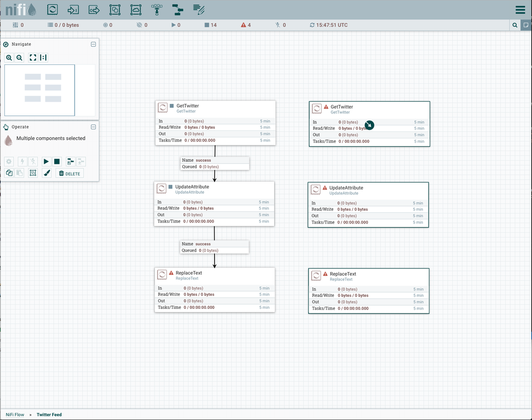Zoom in with the Navigate panel magnifier
The height and width of the screenshot is (420, 532).
coord(9,57)
